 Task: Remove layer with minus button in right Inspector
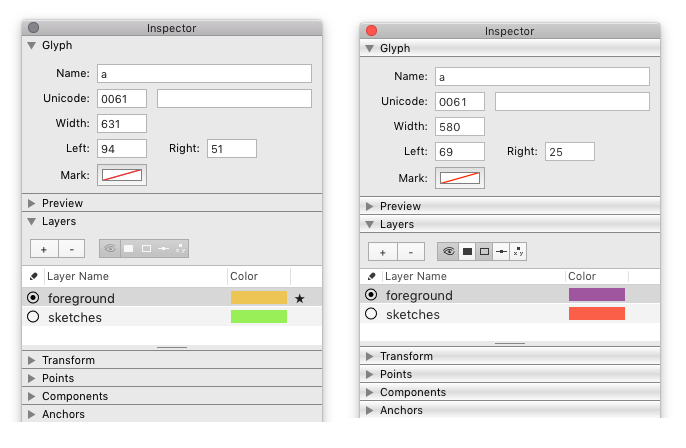point(411,252)
